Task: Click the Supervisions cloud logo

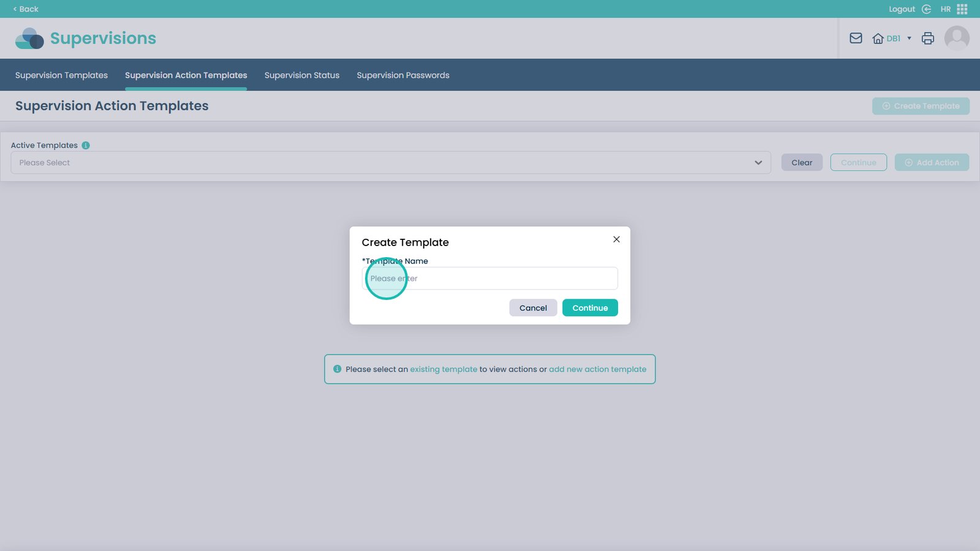Action: [x=29, y=39]
